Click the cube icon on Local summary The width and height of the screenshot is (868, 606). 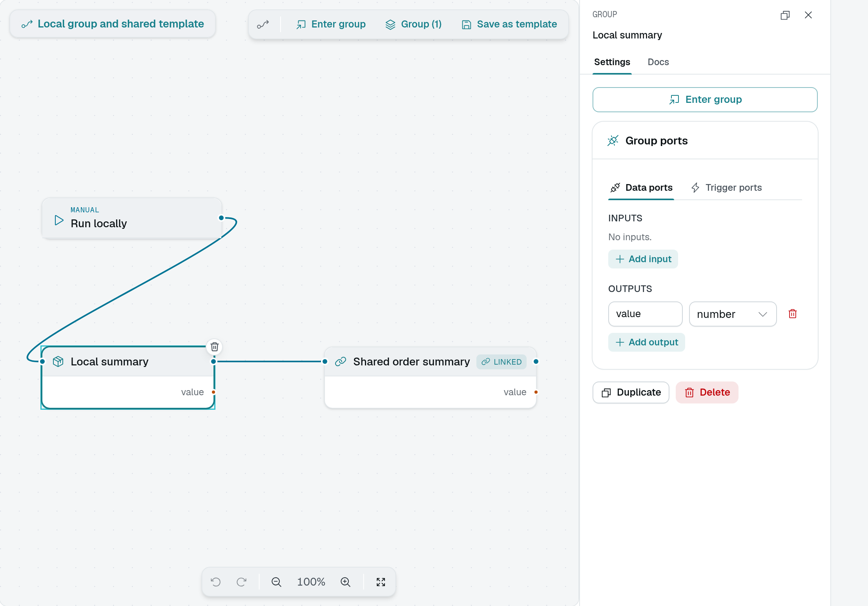pyautogui.click(x=58, y=361)
